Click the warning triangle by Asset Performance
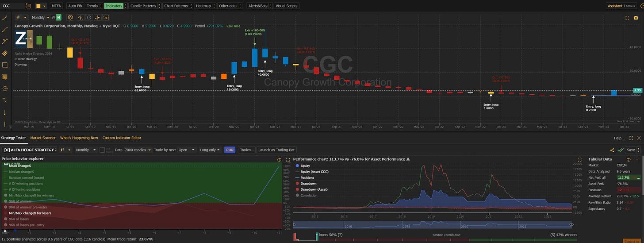 [x=408, y=159]
